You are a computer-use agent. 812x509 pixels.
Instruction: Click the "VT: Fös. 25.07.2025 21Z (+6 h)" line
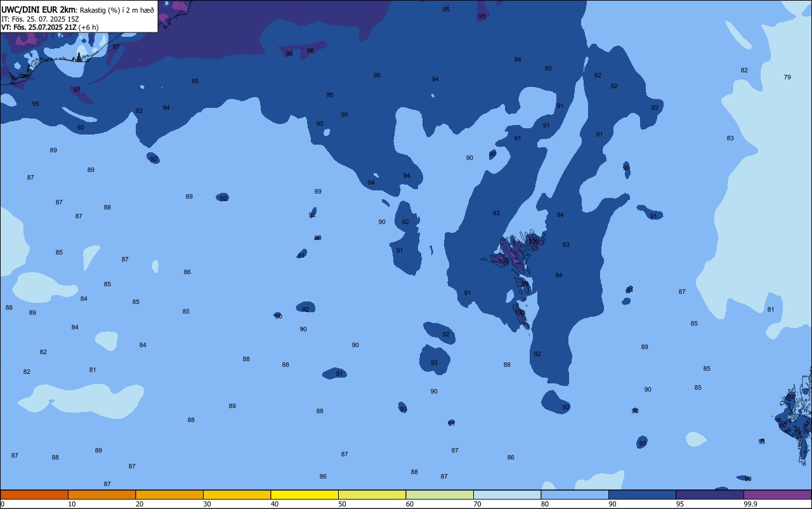click(x=49, y=27)
